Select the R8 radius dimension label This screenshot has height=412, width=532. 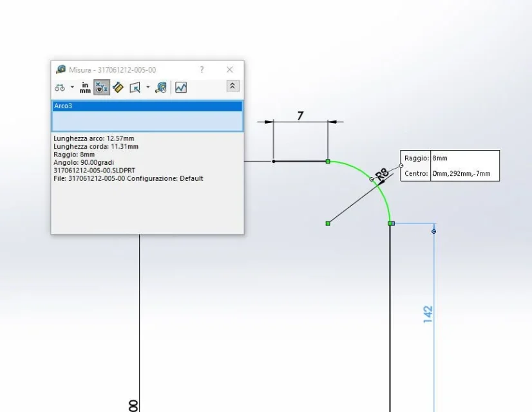(x=383, y=174)
